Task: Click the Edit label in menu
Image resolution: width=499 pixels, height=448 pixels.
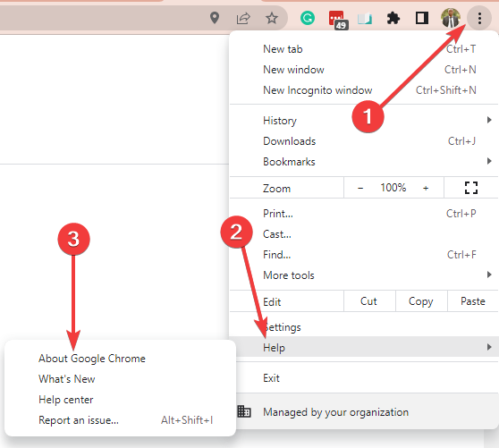Action: [x=272, y=301]
